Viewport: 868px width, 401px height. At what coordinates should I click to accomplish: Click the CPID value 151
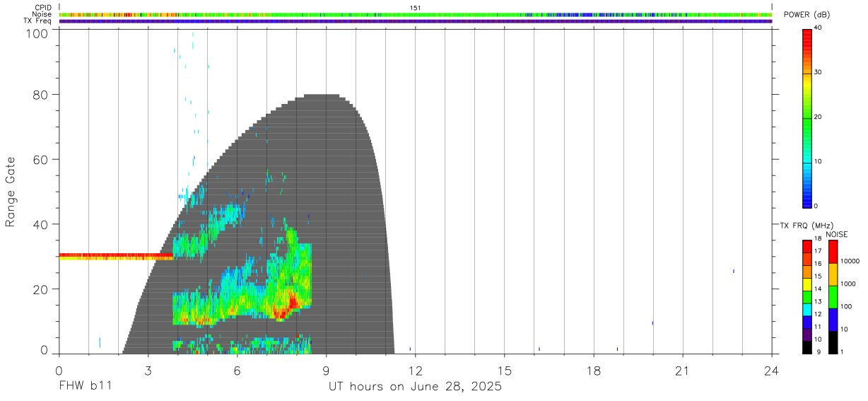[x=416, y=8]
